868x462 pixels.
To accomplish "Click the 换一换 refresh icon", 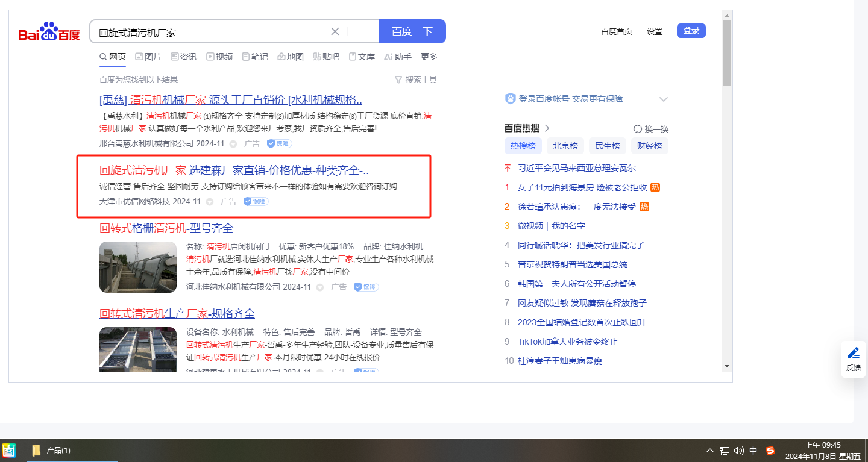I will click(x=638, y=129).
